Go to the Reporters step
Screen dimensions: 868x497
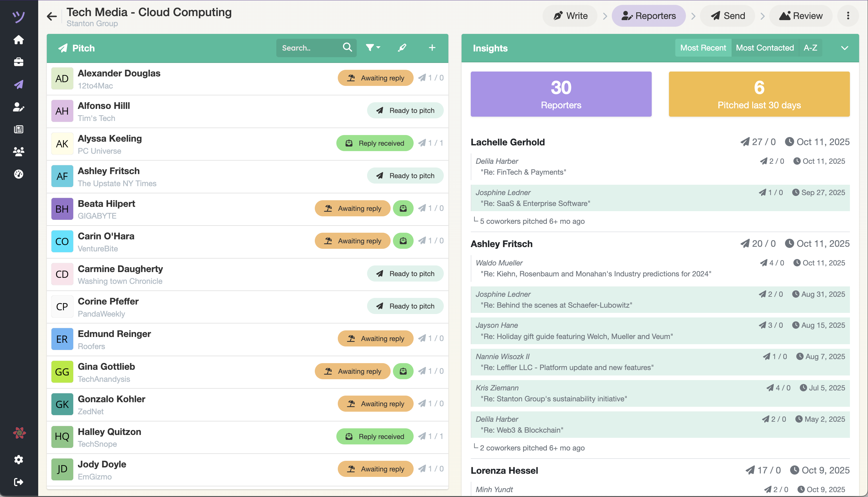[648, 16]
